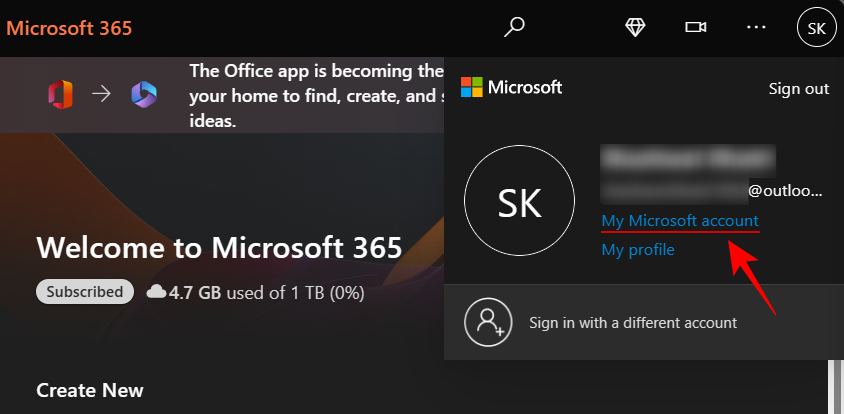This screenshot has height=414, width=844.
Task: Click the Subscribed badge
Action: click(x=85, y=292)
